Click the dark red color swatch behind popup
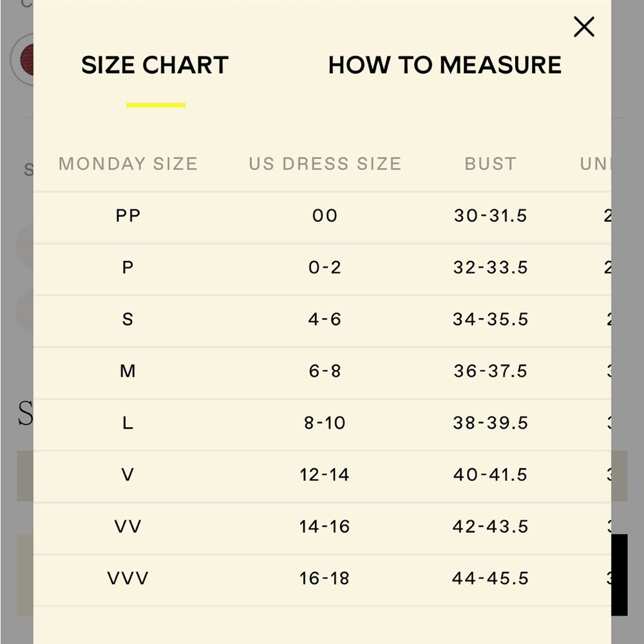Image resolution: width=644 pixels, height=644 pixels. 27,60
